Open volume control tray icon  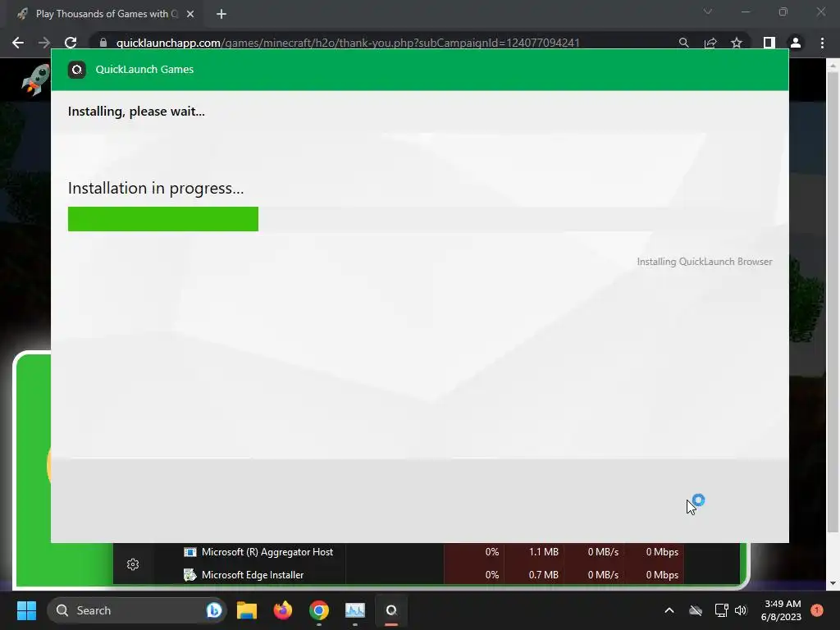741,610
